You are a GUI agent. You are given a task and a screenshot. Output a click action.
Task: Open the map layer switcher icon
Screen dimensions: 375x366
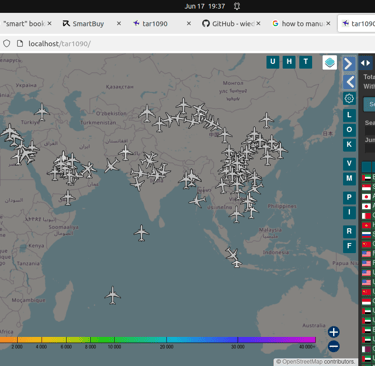click(330, 62)
